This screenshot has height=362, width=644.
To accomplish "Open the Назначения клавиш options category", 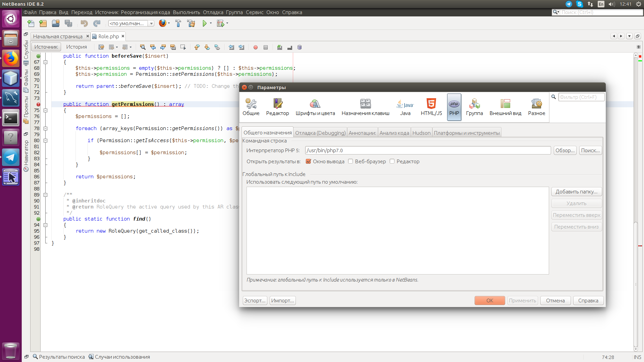I will (x=365, y=107).
